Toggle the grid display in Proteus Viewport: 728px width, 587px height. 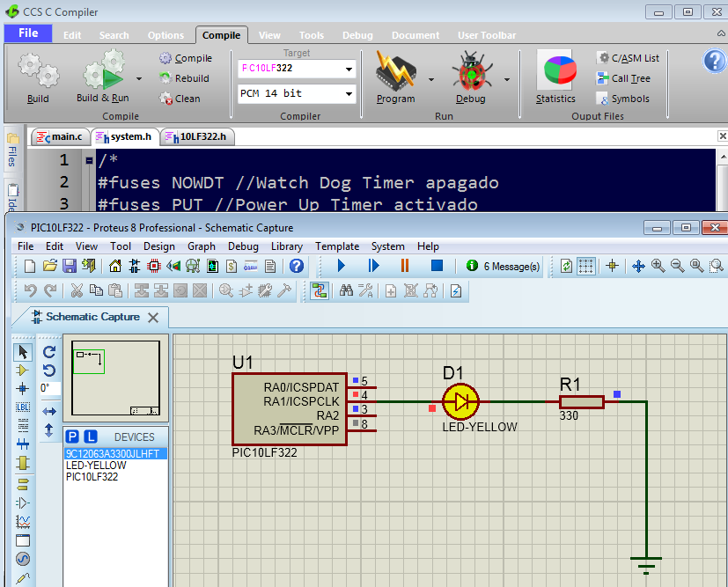[x=586, y=266]
